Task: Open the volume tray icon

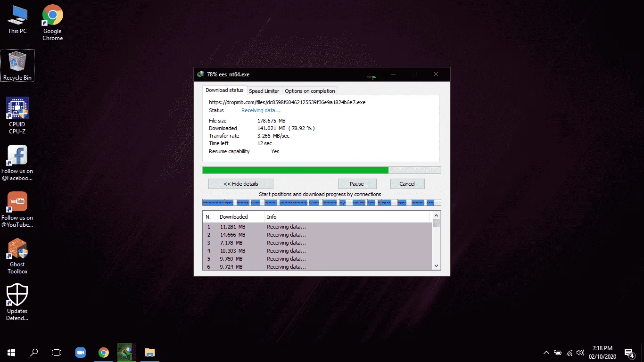Action: click(x=580, y=352)
